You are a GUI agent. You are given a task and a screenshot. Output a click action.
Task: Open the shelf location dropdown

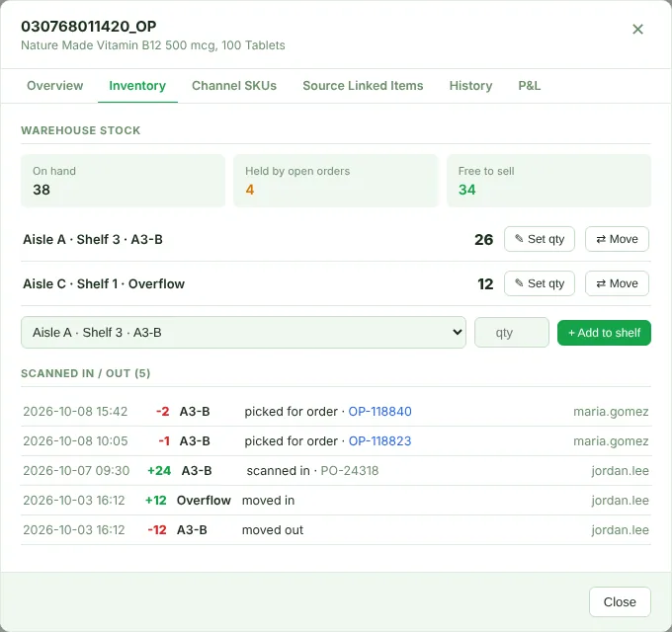tap(243, 332)
